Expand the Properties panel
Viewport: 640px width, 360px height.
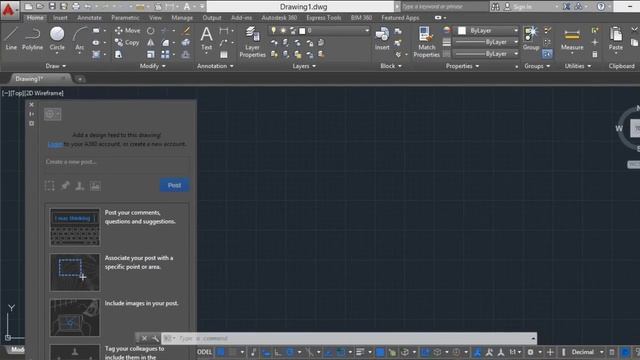(462, 66)
